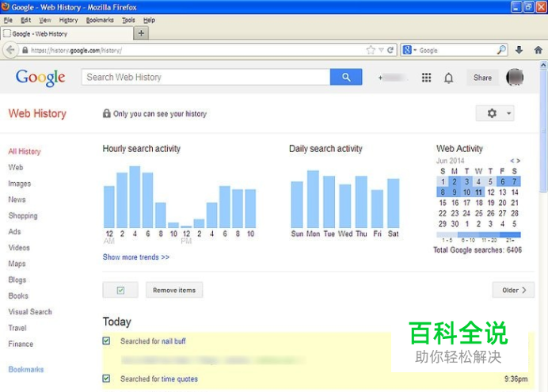Open the notifications bell icon
Image resolution: width=548 pixels, height=392 pixels.
click(449, 78)
